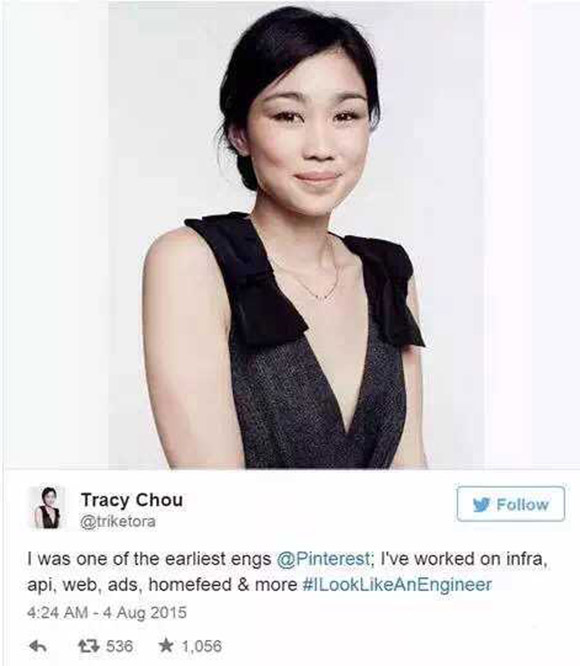The width and height of the screenshot is (580, 666).
Task: Open the #ILookLikeAnEngineer hashtag
Action: tap(397, 585)
